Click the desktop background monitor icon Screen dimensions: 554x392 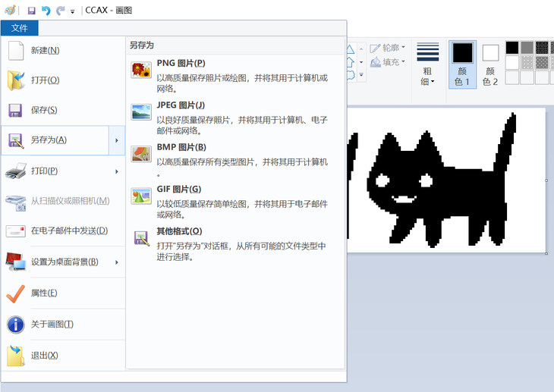[x=16, y=262]
